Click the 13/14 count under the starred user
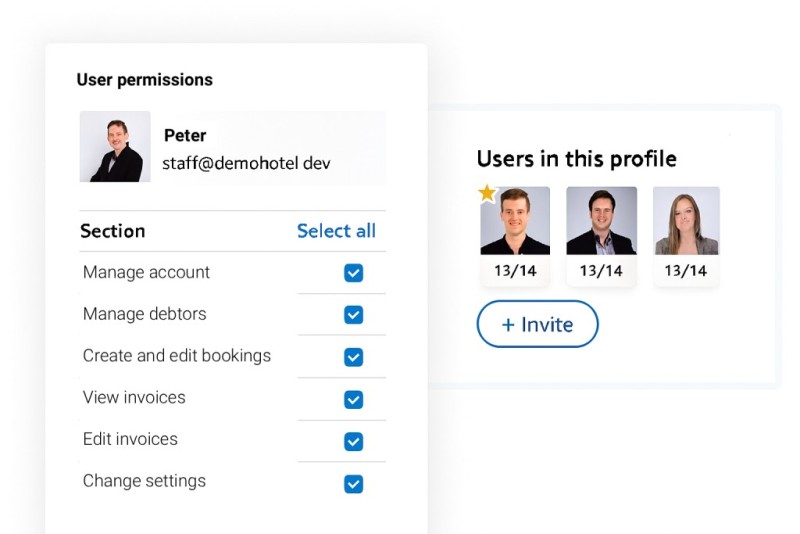 click(x=515, y=271)
